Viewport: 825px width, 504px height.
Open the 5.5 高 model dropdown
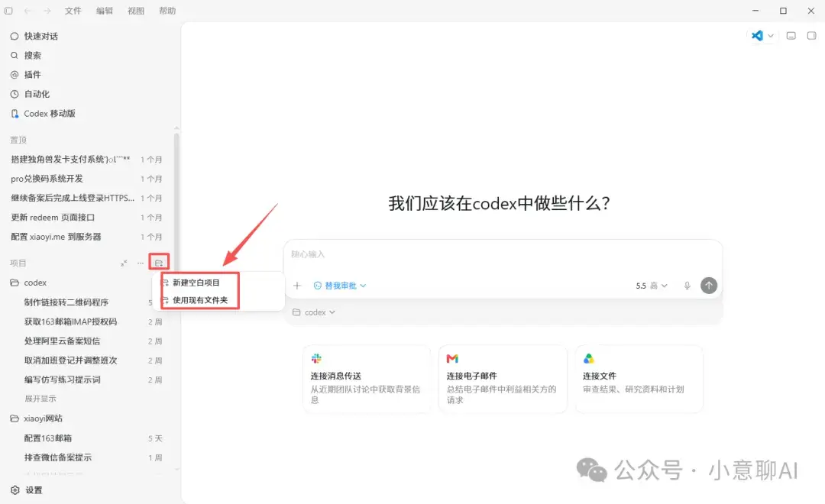652,286
